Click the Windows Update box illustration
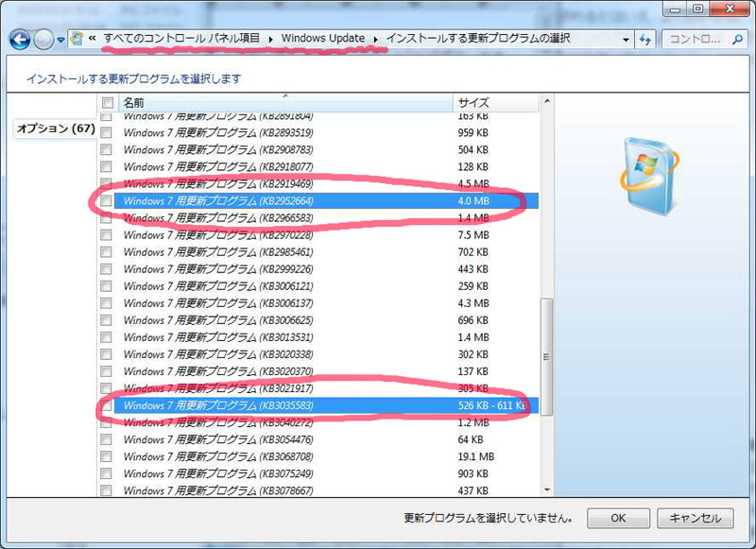This screenshot has height=549, width=756. 648,172
